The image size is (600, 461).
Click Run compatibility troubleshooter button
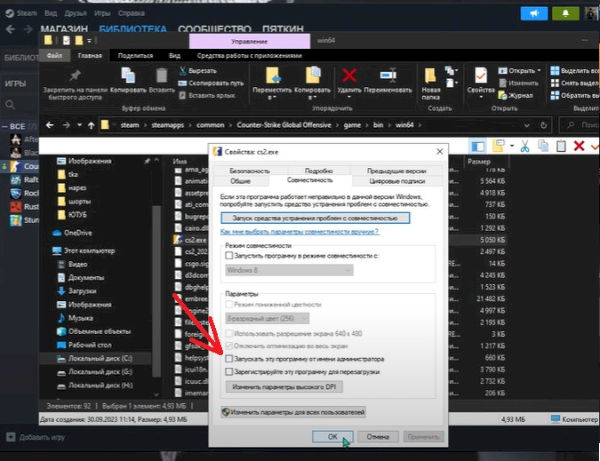coord(315,218)
